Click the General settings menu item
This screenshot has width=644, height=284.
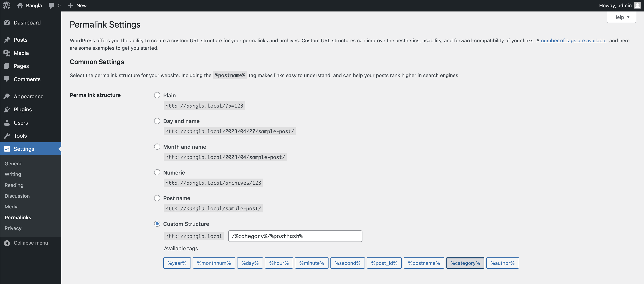(x=14, y=163)
